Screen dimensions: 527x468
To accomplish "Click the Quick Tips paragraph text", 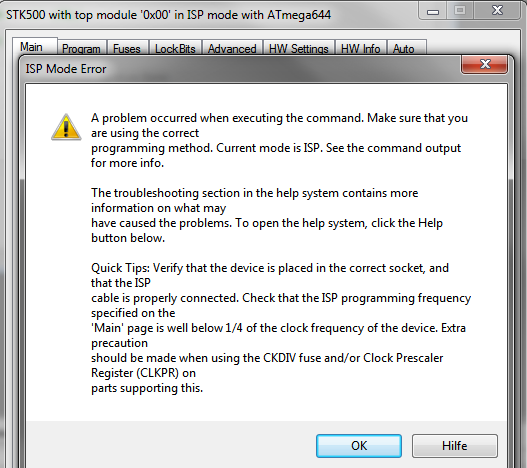I will coord(281,328).
